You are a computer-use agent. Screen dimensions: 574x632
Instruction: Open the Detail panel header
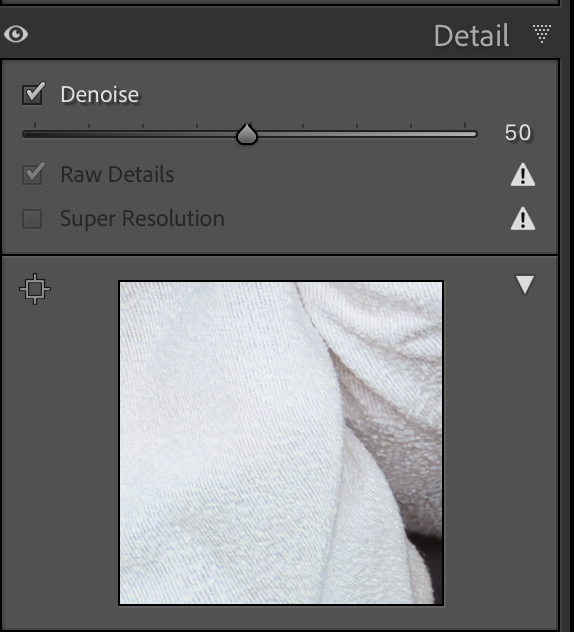point(471,35)
